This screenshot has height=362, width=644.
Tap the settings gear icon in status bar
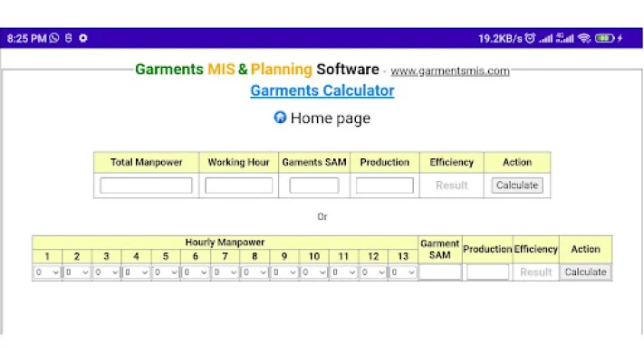click(83, 38)
